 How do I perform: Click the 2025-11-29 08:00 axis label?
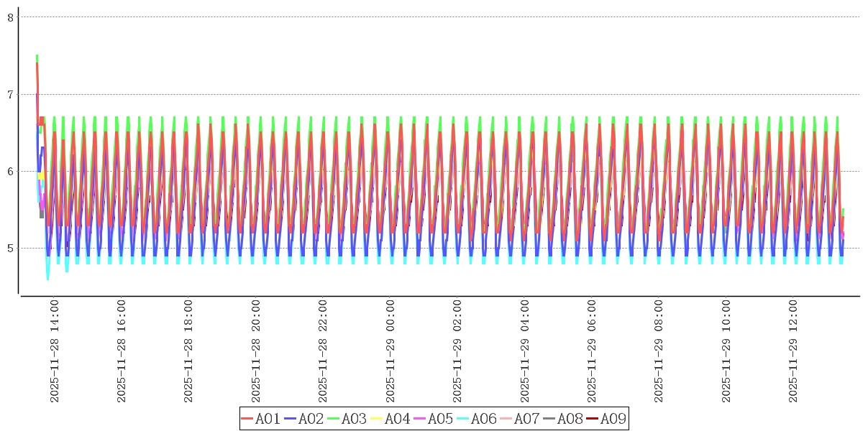[660, 351]
